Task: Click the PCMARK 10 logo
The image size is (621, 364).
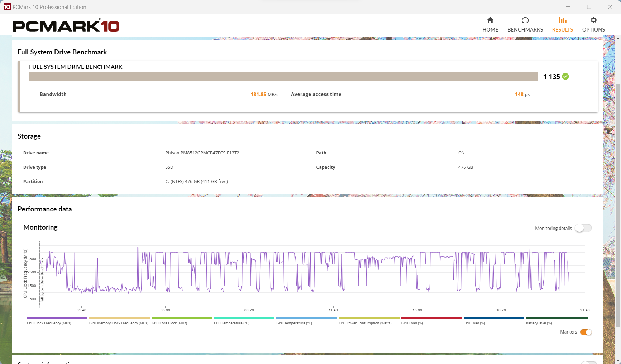Action: pos(66,25)
